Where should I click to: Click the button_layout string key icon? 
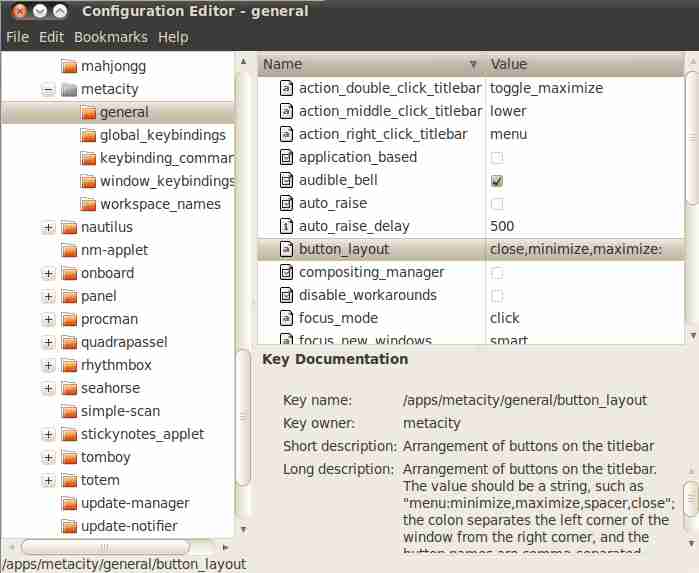coord(286,249)
